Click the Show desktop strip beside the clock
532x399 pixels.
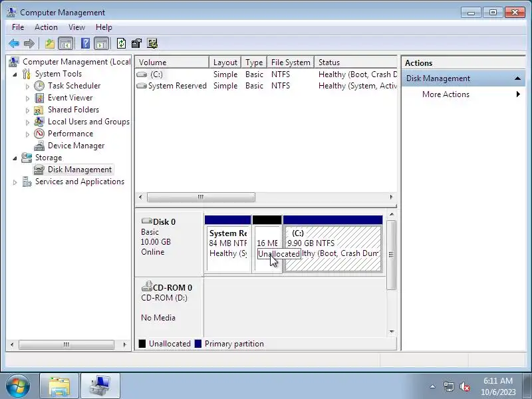(x=527, y=386)
